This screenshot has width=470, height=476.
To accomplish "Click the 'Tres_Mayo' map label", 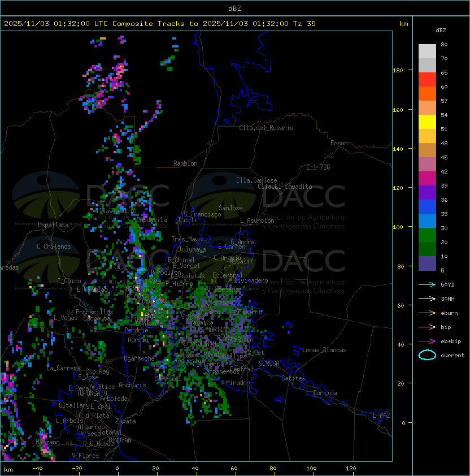I will pyautogui.click(x=186, y=239).
